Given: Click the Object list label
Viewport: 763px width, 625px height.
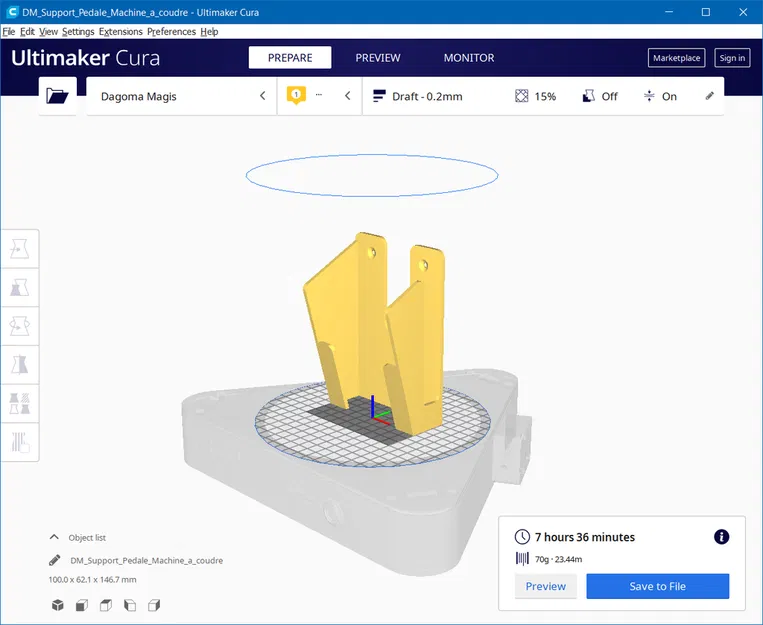Looking at the screenshot, I should pos(87,537).
